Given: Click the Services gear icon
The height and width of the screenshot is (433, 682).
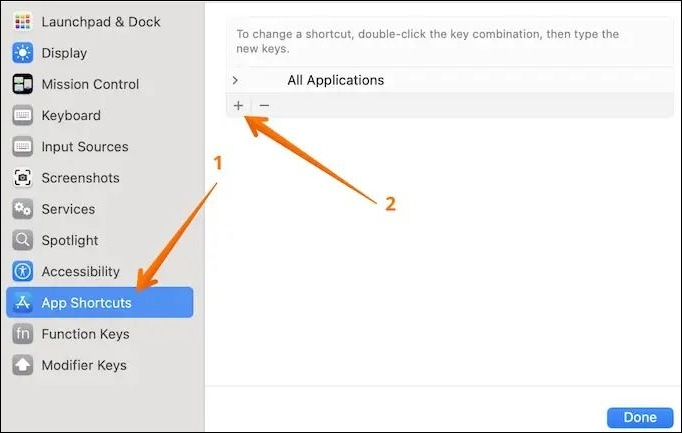Looking at the screenshot, I should coord(23,209).
